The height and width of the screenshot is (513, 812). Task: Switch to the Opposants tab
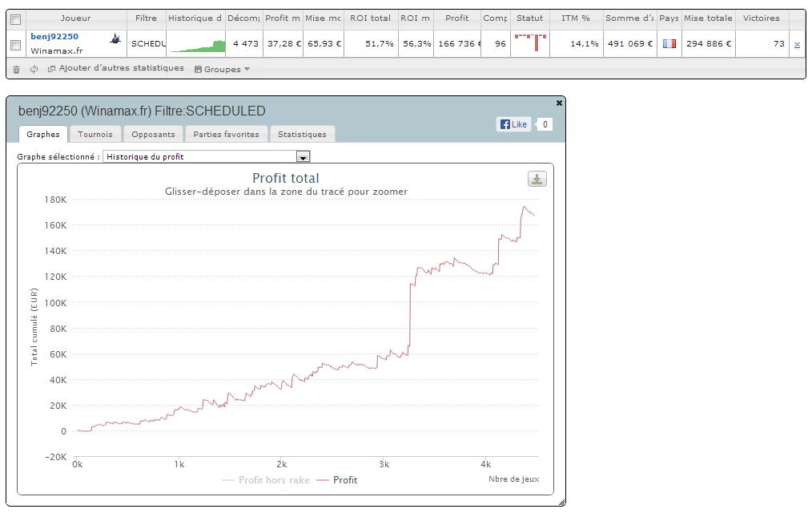point(153,134)
